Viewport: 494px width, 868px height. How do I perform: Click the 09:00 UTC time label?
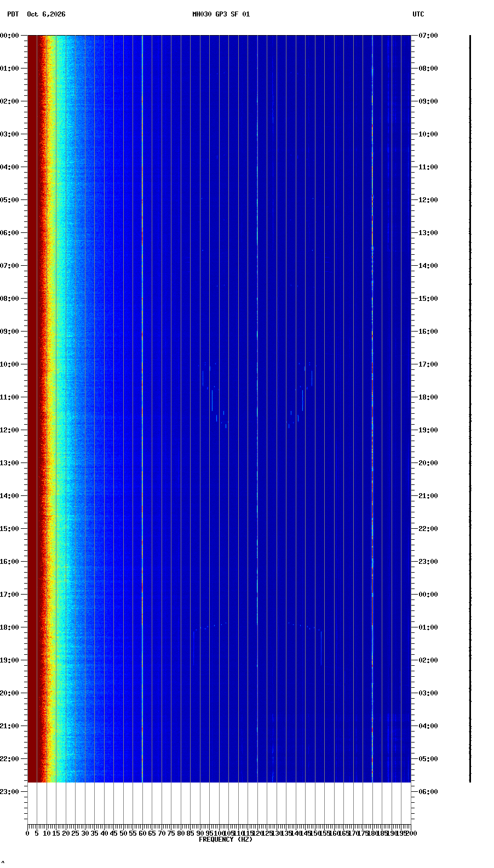(428, 101)
